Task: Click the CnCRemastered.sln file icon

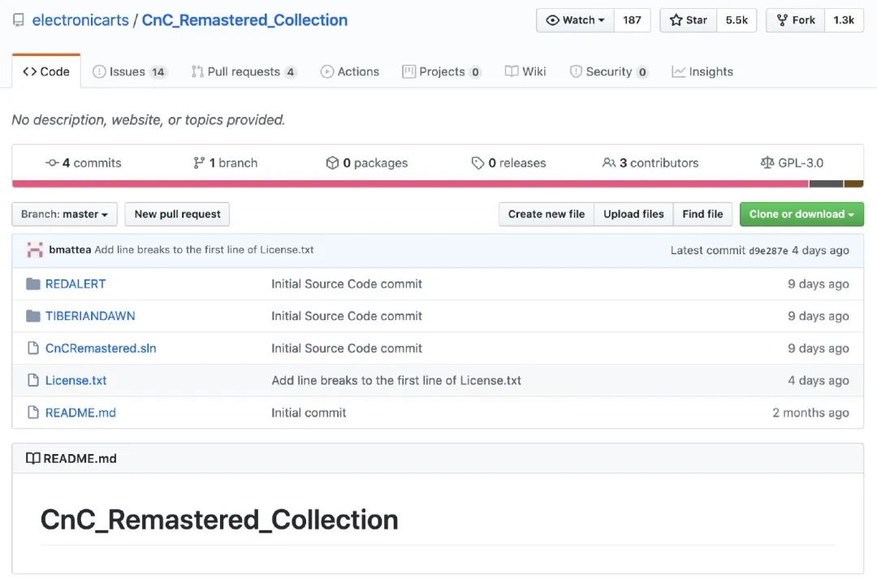Action: click(33, 348)
